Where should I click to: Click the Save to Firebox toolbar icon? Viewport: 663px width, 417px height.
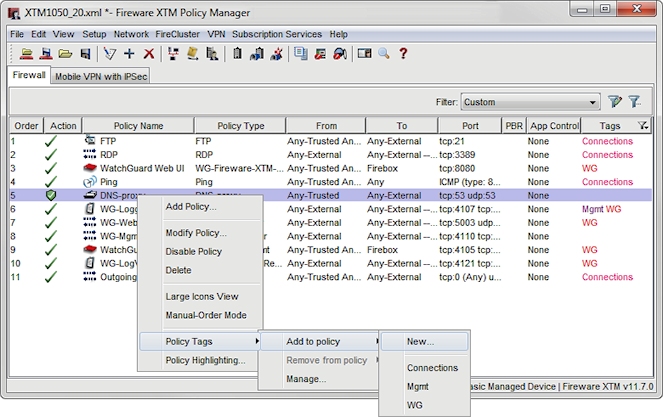[x=46, y=54]
